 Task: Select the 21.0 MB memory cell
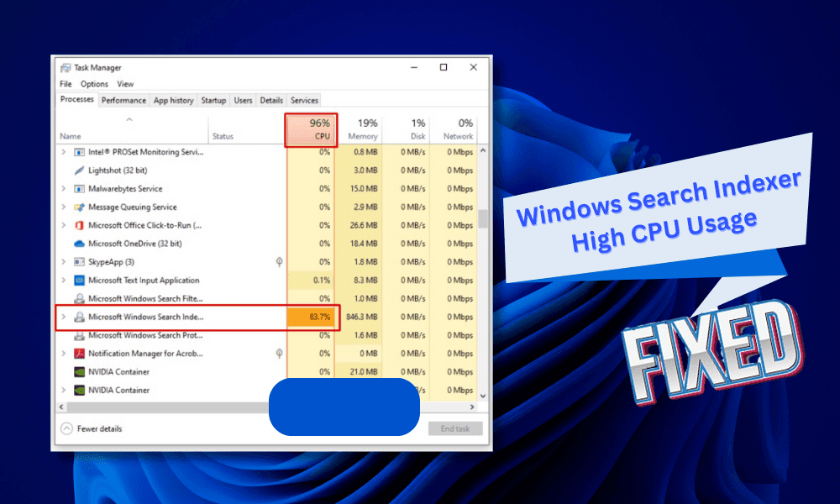359,372
